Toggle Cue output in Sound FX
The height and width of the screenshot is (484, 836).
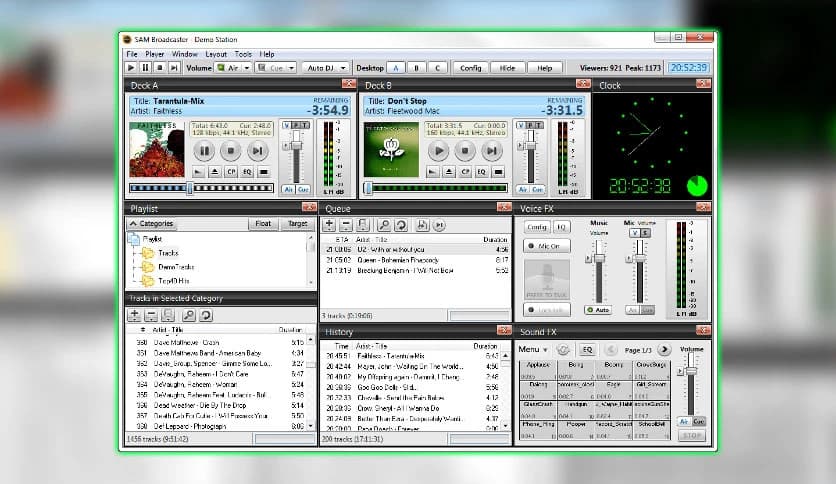[698, 421]
